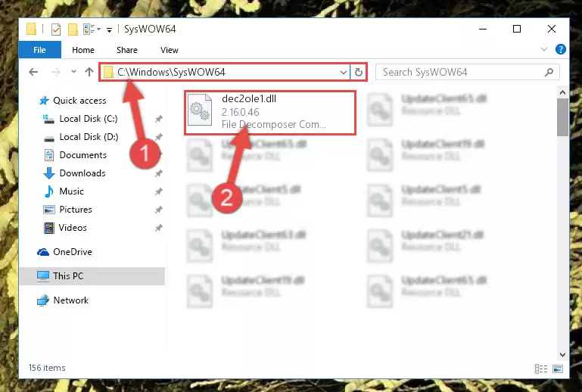
Task: Open Downloads in the sidebar
Action: 82,173
